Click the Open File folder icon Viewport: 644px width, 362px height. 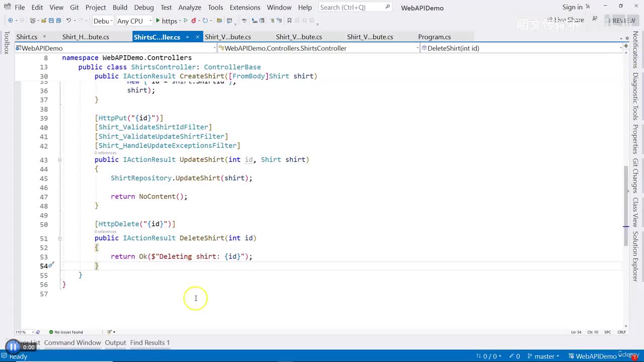44,21
